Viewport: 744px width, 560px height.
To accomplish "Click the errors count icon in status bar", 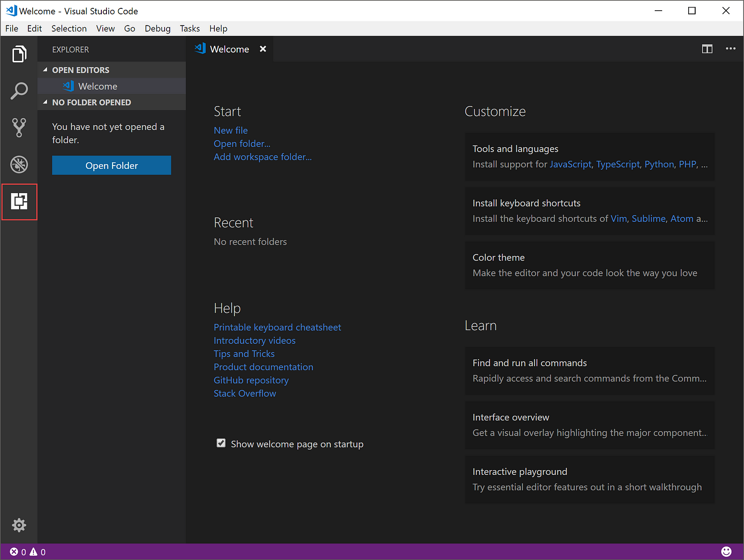I will [14, 552].
